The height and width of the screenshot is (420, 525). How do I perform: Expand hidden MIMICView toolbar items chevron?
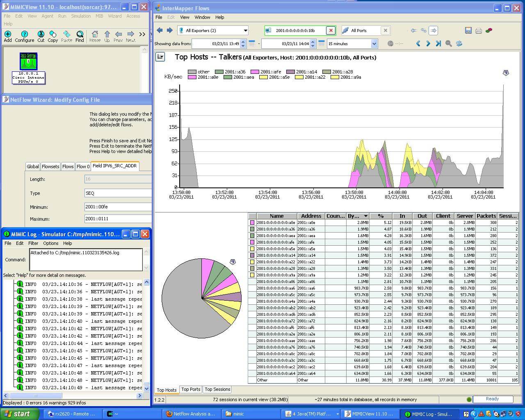click(142, 34)
